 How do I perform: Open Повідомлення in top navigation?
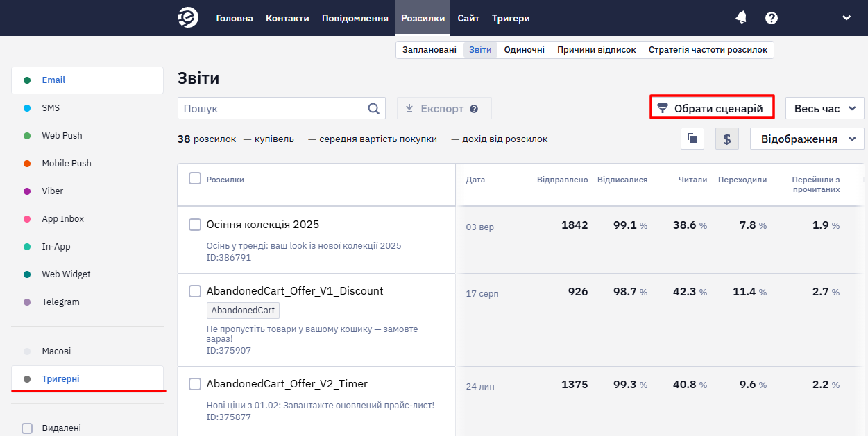(355, 18)
